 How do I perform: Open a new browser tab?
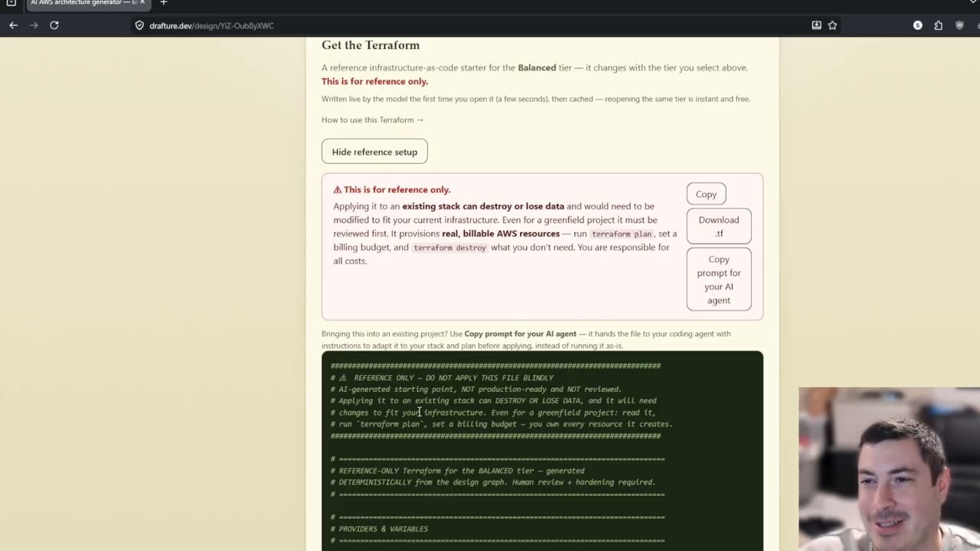coord(163,3)
